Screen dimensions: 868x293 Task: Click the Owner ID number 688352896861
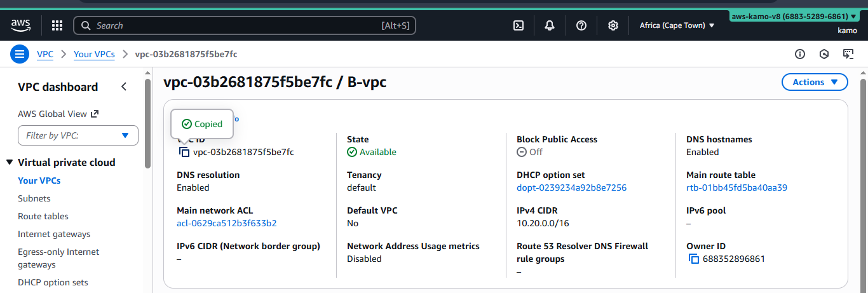(734, 259)
